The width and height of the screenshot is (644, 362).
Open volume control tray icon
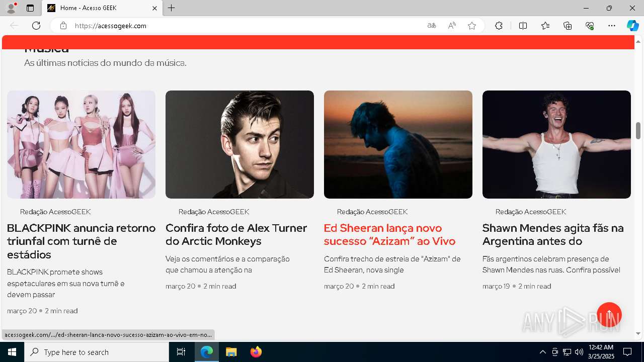click(x=579, y=352)
